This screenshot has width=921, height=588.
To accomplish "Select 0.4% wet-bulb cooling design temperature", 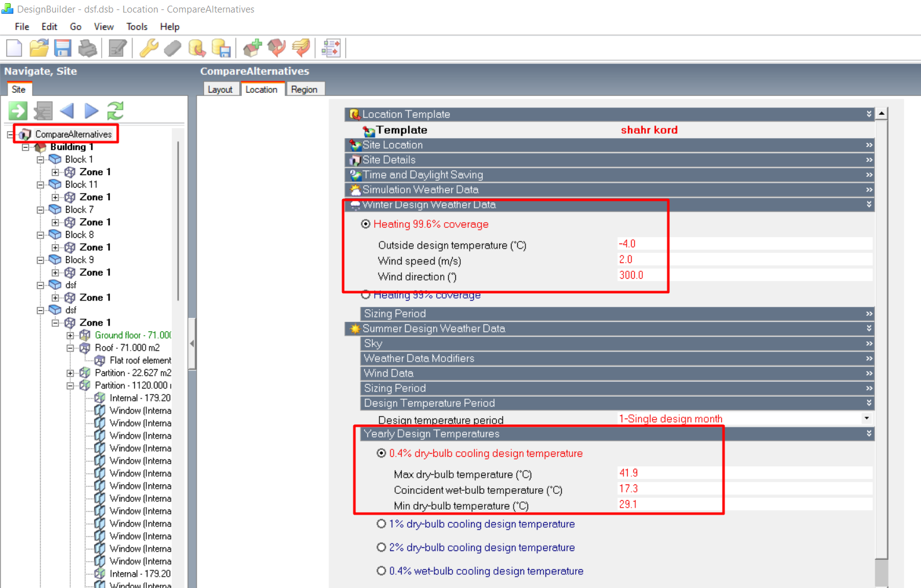I will click(381, 571).
